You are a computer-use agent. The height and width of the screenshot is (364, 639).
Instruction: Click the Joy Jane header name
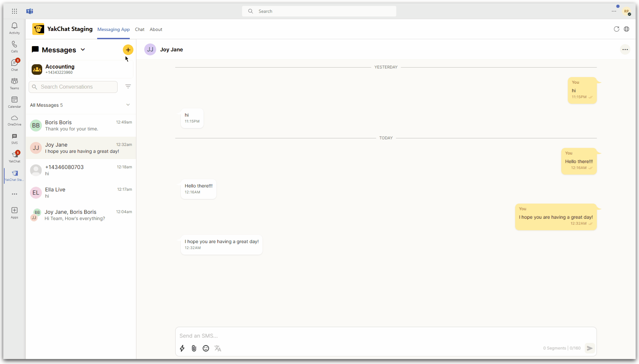(x=171, y=49)
